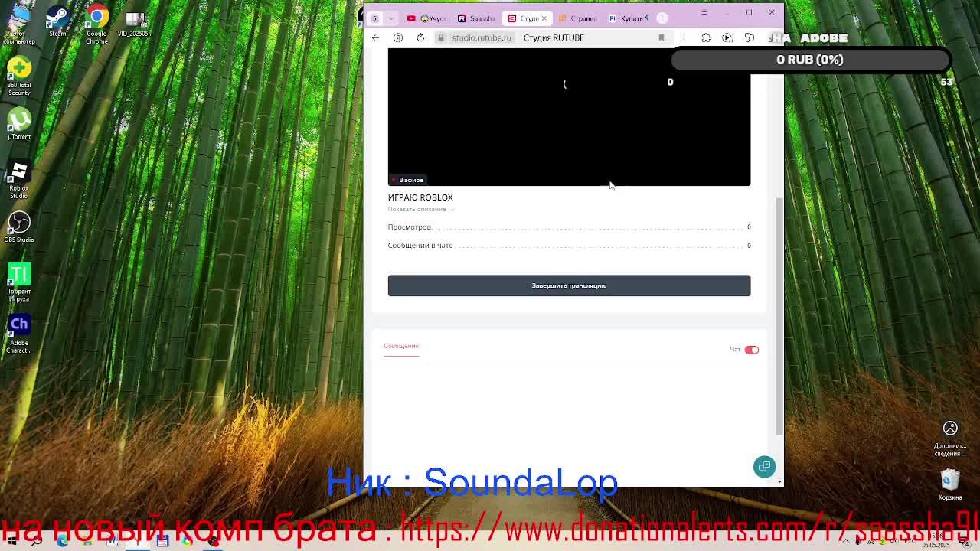980x551 pixels.
Task: Select the Сообщения tab in the chat panel
Action: [401, 346]
